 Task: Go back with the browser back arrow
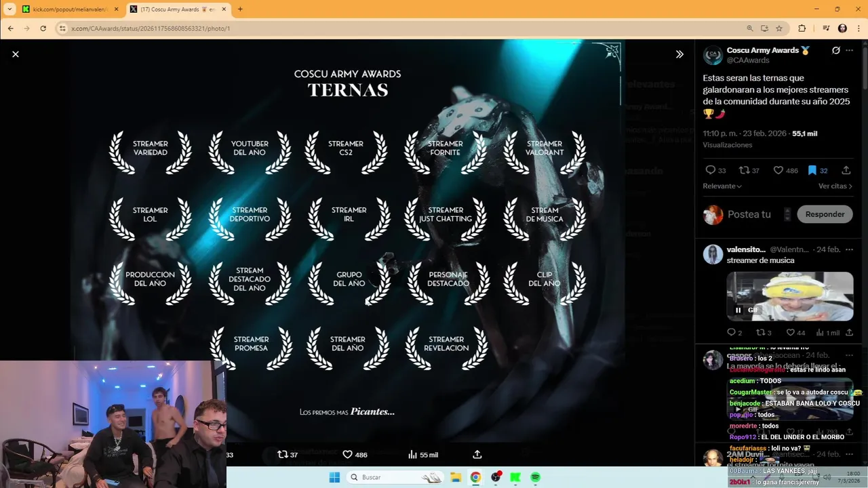pos(10,28)
